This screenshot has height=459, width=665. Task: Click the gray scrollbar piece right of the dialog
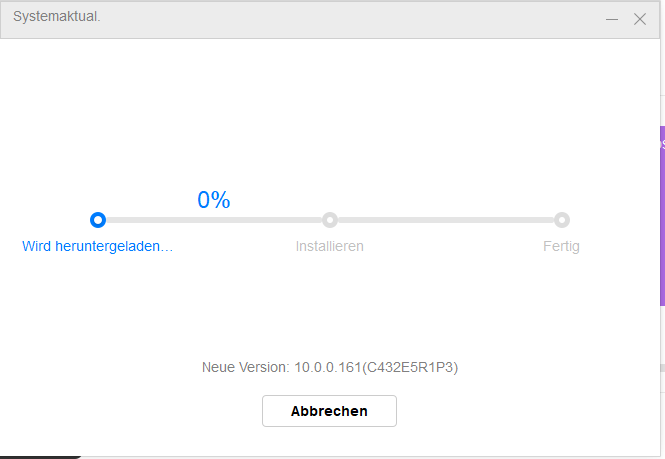(662, 368)
